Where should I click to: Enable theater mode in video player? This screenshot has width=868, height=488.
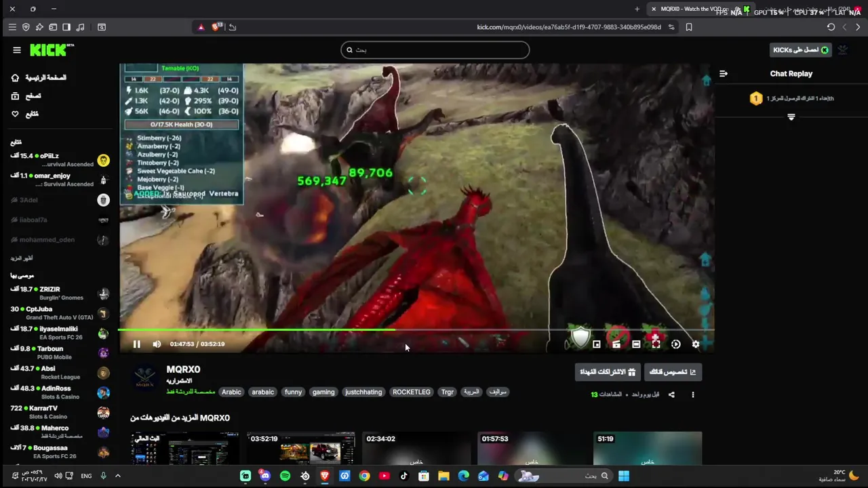tap(636, 344)
